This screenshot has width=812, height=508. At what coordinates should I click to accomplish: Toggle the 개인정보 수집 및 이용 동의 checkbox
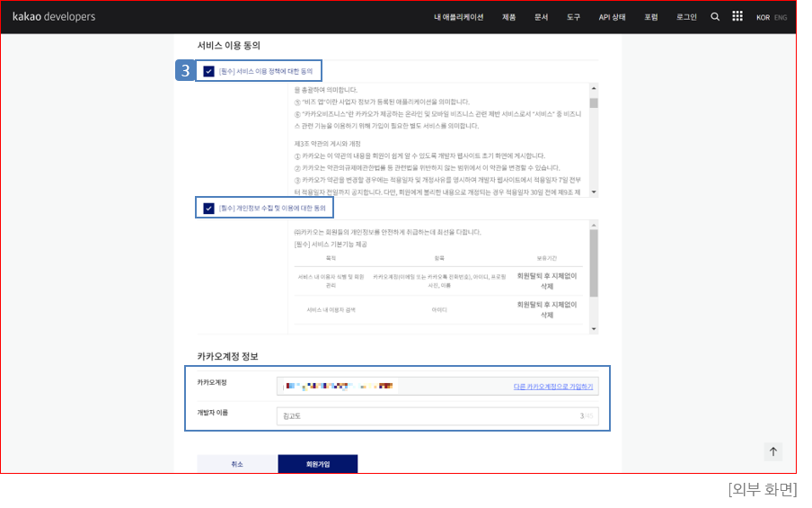click(x=208, y=208)
